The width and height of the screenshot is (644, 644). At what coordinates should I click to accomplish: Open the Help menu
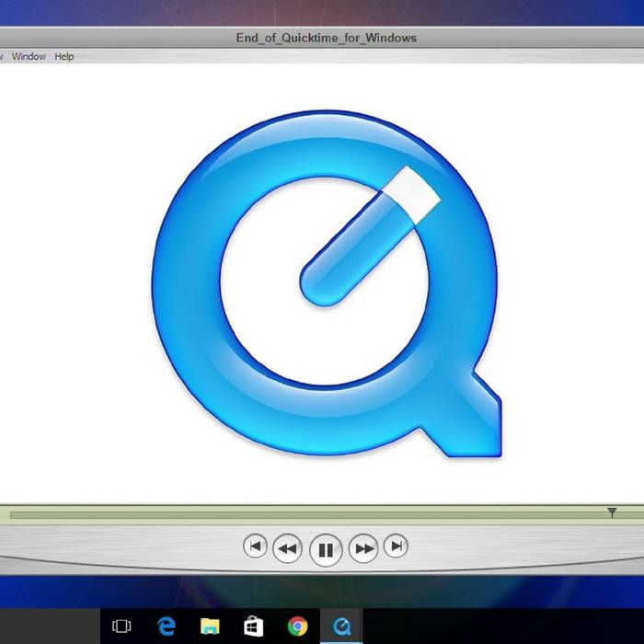click(x=64, y=56)
